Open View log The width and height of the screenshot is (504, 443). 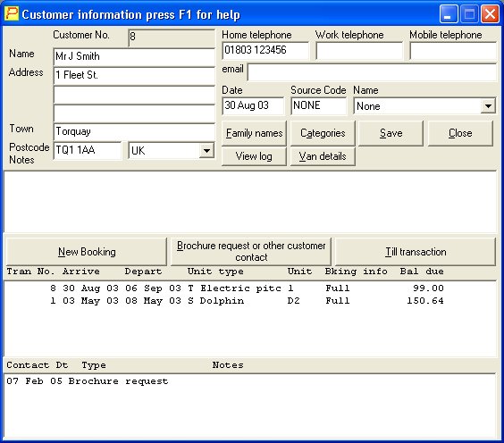254,156
